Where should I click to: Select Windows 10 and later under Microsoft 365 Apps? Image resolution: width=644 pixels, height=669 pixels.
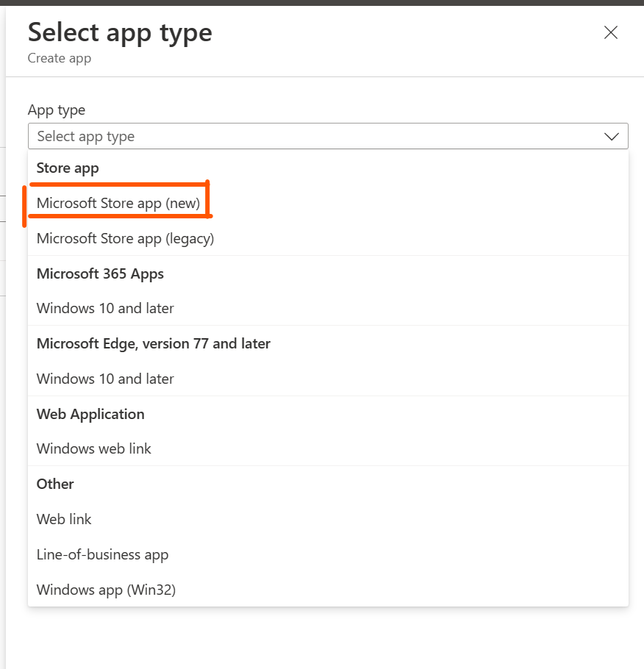105,309
